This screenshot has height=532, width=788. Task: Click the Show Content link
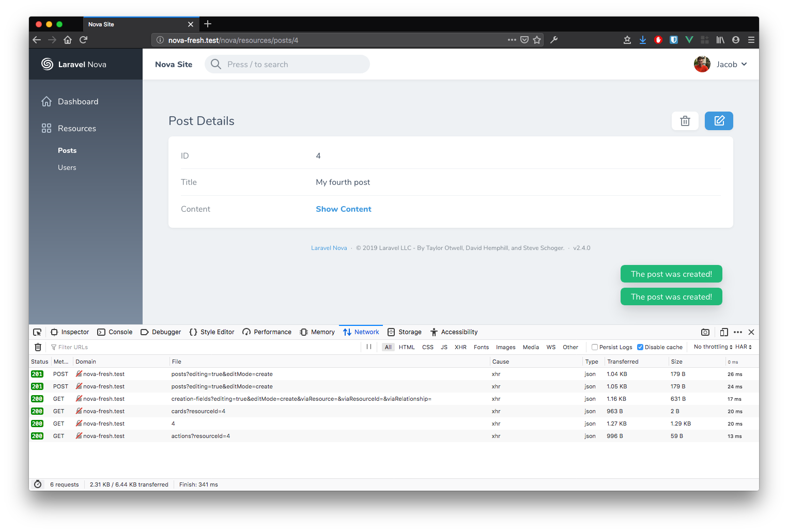pyautogui.click(x=343, y=209)
